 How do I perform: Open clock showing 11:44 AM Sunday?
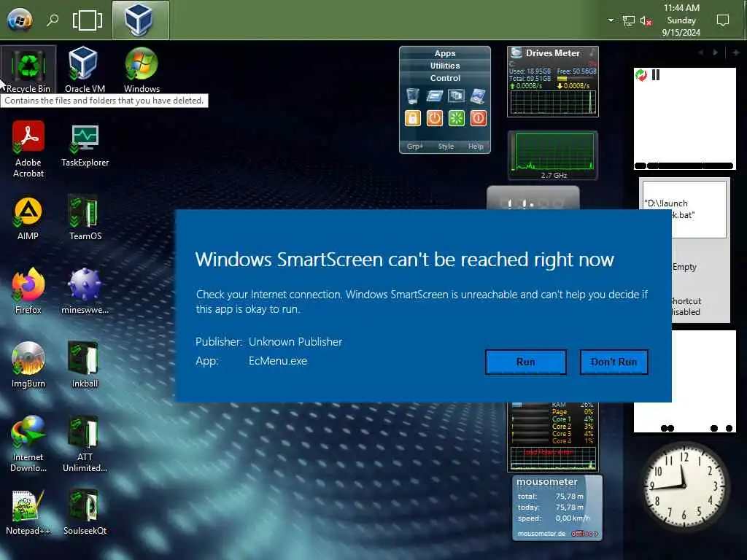click(x=681, y=20)
